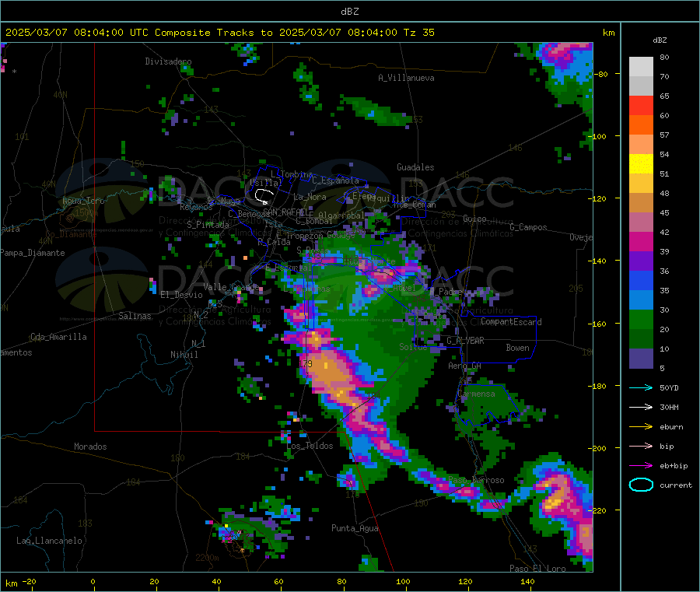Viewport: 700px width, 592px height.
Task: Click the white storm track outline near Usillal
Action: point(264,196)
